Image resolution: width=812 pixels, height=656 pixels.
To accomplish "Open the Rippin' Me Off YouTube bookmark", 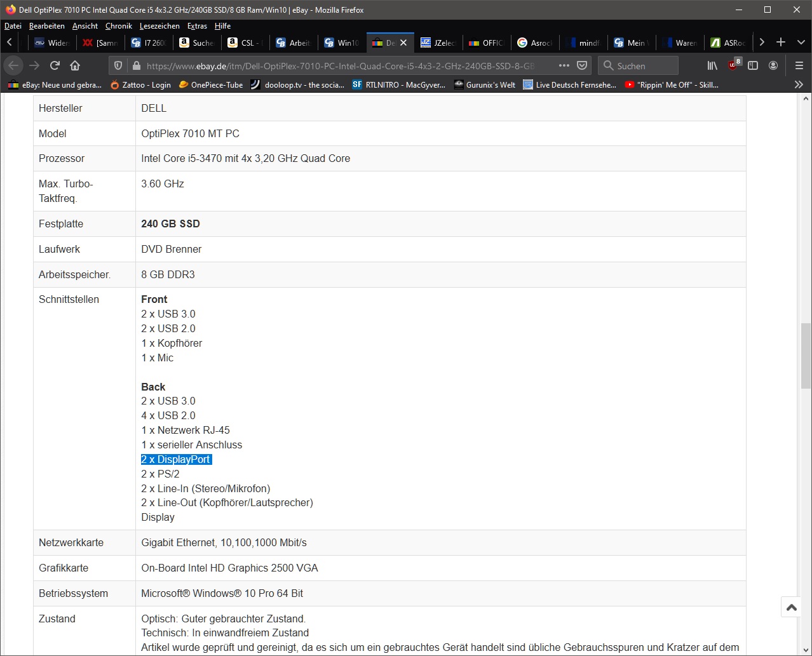I will (672, 84).
